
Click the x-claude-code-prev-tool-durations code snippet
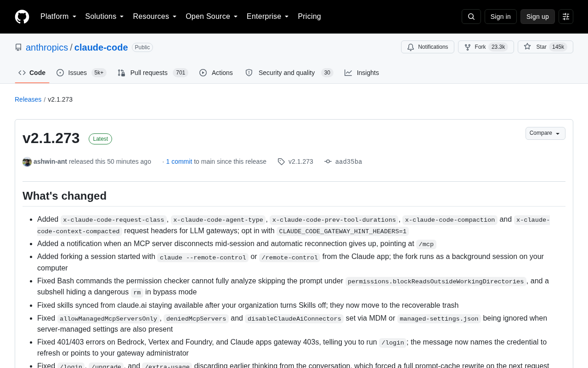[334, 220]
